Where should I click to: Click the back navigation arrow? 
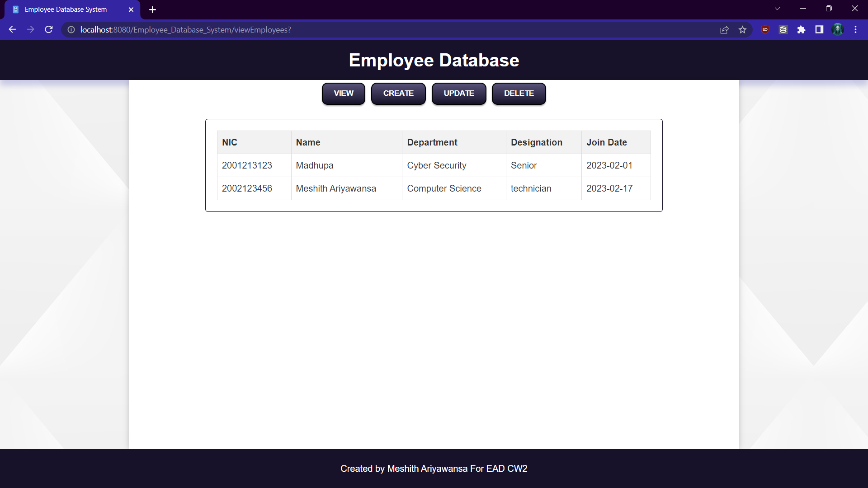[12, 29]
